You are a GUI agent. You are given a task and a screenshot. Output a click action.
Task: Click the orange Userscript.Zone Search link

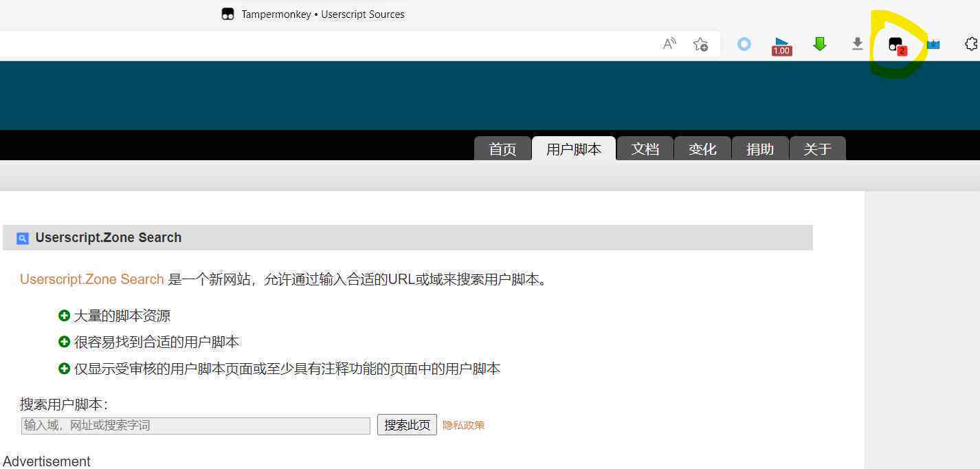[92, 279]
